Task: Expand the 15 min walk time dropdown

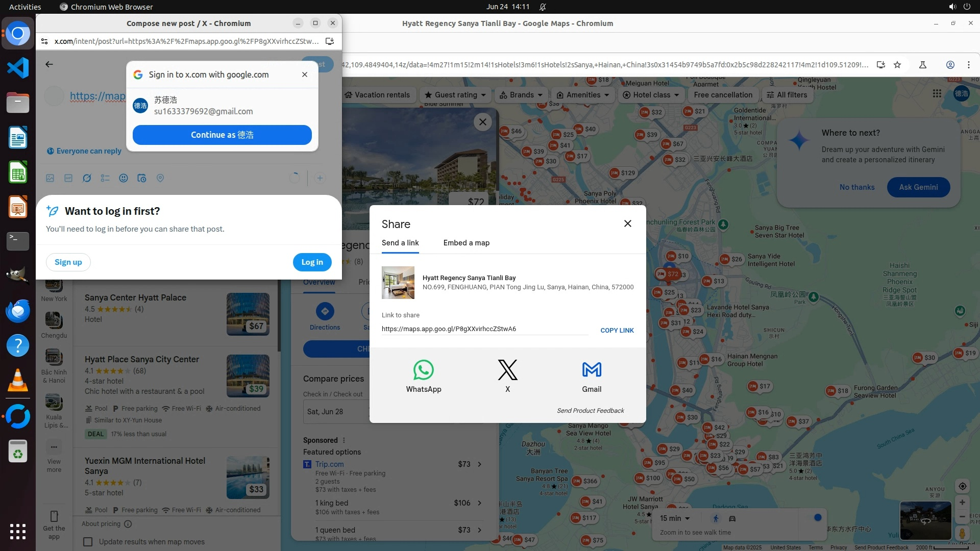Action: tap(675, 518)
